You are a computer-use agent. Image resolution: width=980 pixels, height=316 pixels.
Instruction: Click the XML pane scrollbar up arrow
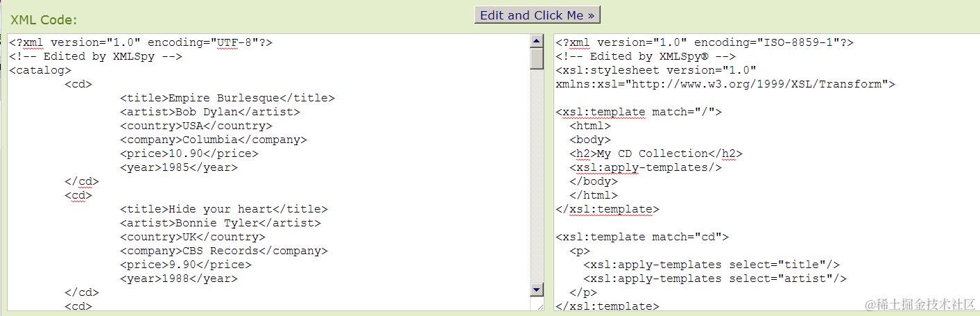pos(537,41)
